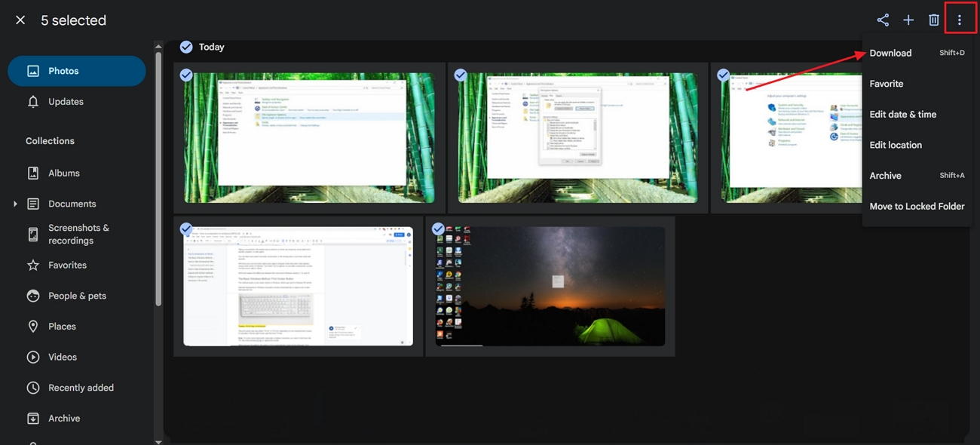Screen dimensions: 980x445
Task: Open the Albums section in sidebar
Action: [x=33, y=173]
